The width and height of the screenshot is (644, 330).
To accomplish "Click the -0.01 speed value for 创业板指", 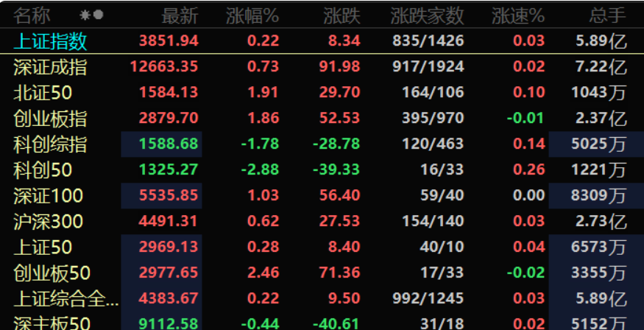I will pyautogui.click(x=526, y=118).
